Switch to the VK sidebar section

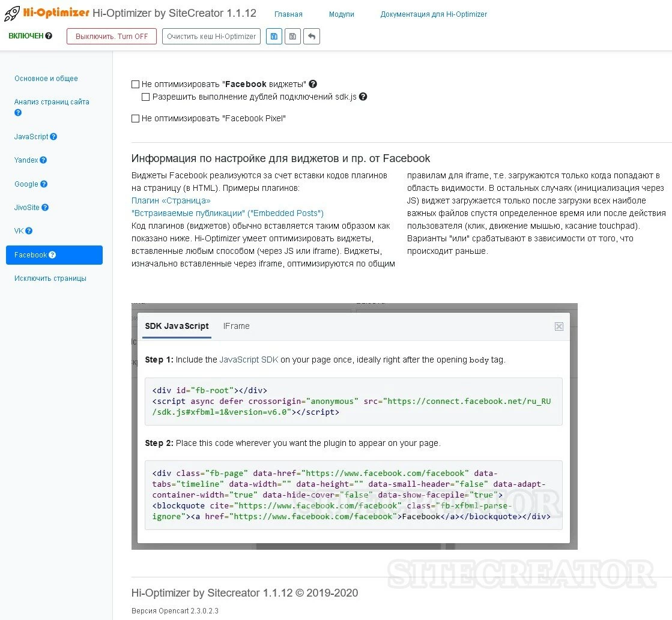click(19, 231)
